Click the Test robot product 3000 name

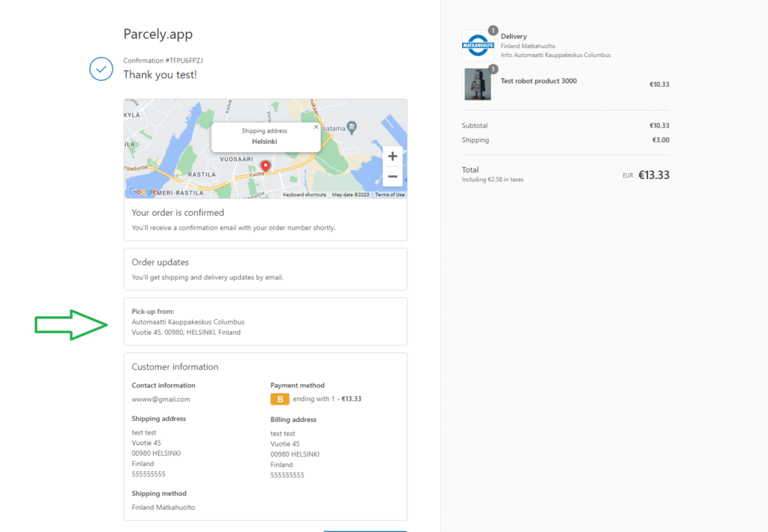point(538,81)
